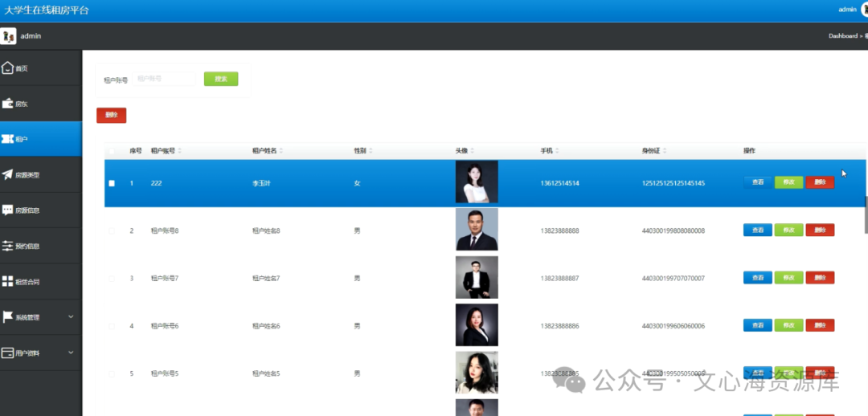Click the 序号 column header
The height and width of the screenshot is (416, 868).
tap(136, 150)
